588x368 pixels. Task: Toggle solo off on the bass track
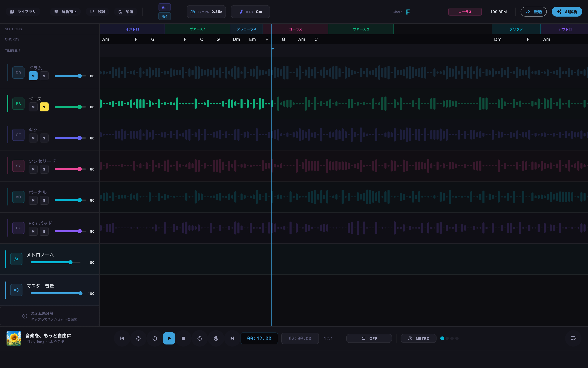pyautogui.click(x=44, y=107)
